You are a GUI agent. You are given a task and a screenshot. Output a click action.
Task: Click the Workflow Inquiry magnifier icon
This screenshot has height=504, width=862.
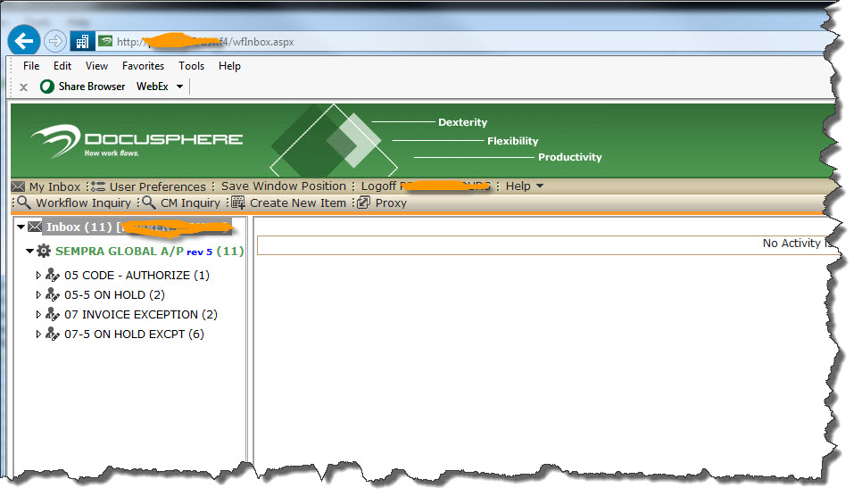[x=23, y=202]
